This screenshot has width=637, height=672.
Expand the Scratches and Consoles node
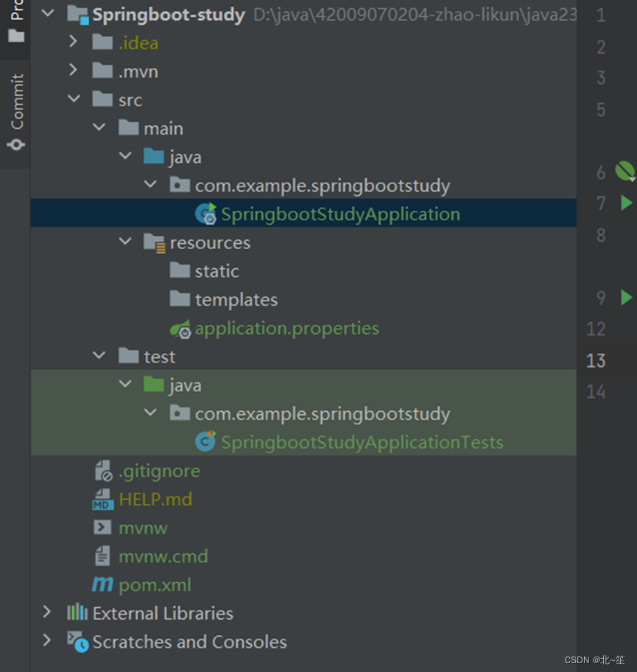[47, 641]
